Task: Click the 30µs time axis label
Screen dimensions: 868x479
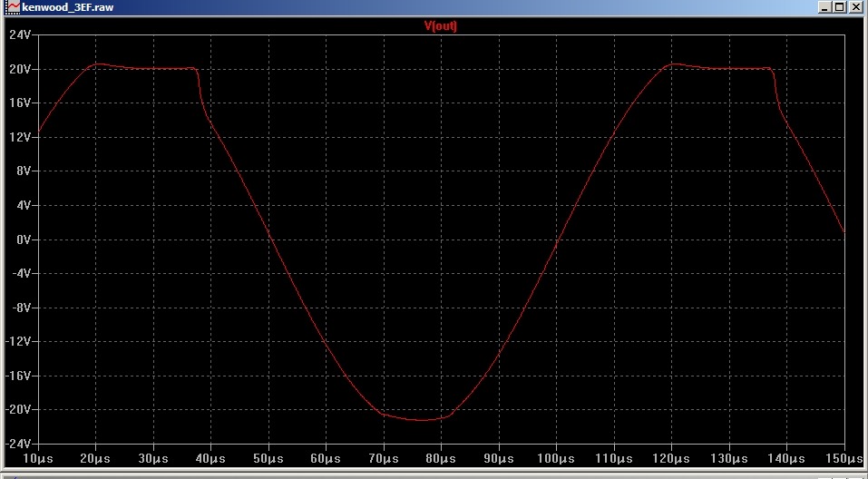Action: 152,458
